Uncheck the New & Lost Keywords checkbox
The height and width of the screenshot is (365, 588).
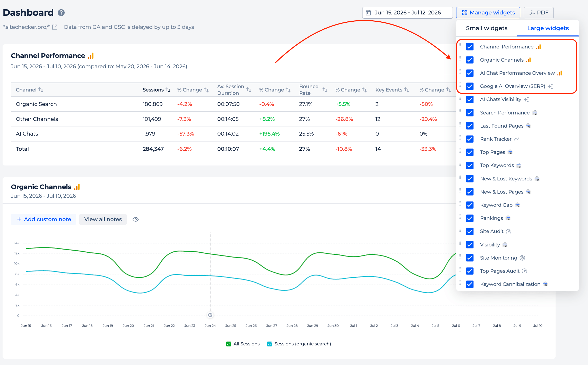pos(470,179)
